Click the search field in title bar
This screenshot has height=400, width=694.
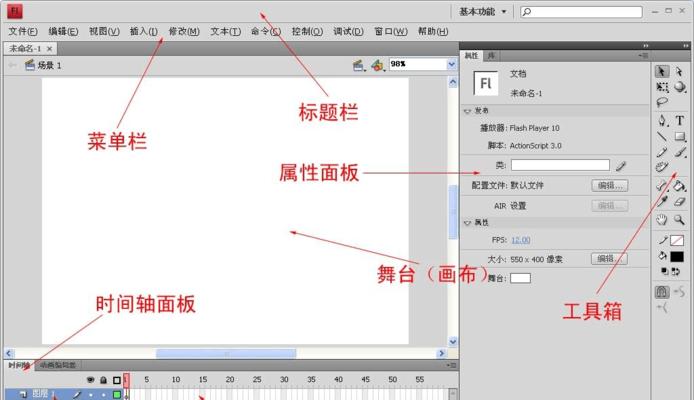click(581, 12)
